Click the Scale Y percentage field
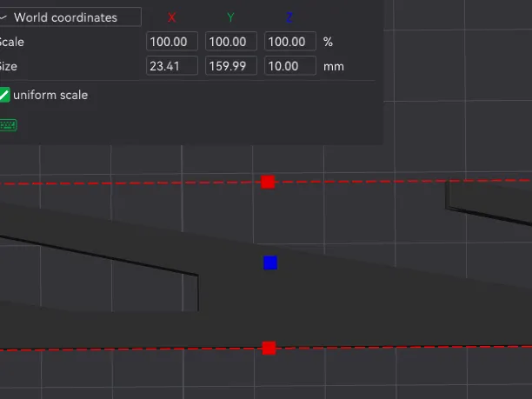 (231, 42)
